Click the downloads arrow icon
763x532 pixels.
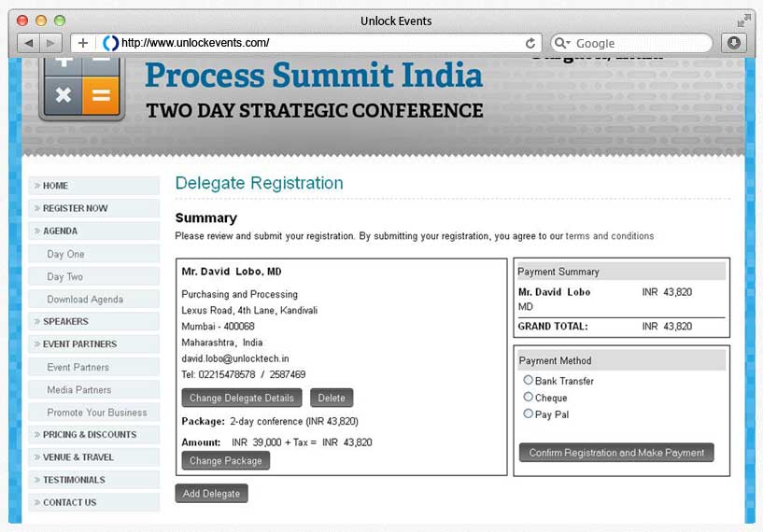(x=734, y=43)
